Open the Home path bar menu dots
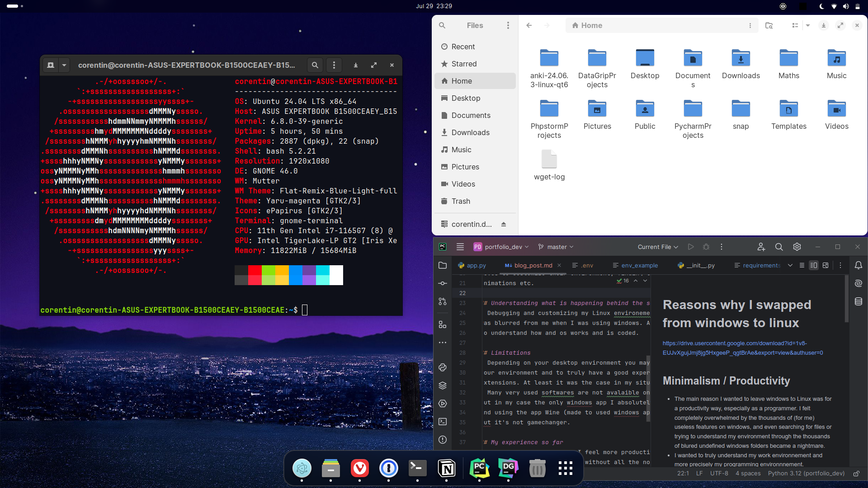868x488 pixels. 750,25
